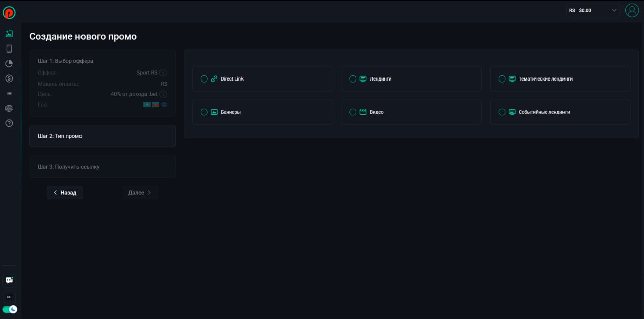Open the dollar coin payments icon
The height and width of the screenshot is (319, 644).
(9, 78)
